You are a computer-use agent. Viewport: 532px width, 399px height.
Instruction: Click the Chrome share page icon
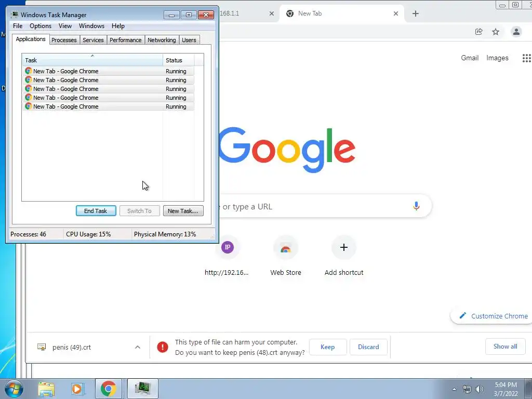(478, 32)
